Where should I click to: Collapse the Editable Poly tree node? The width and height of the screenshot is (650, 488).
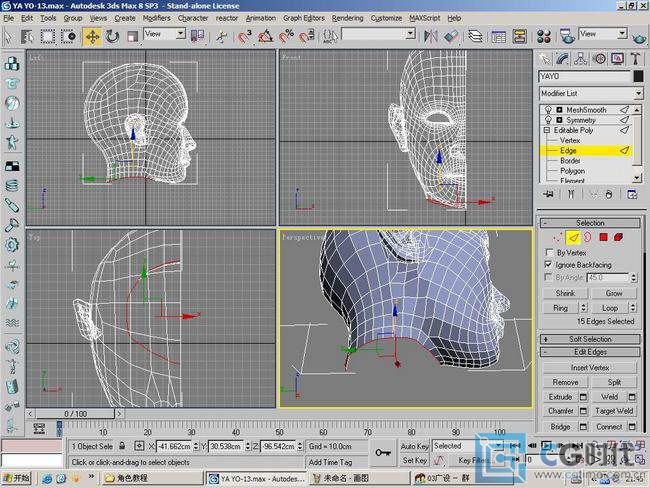547,130
